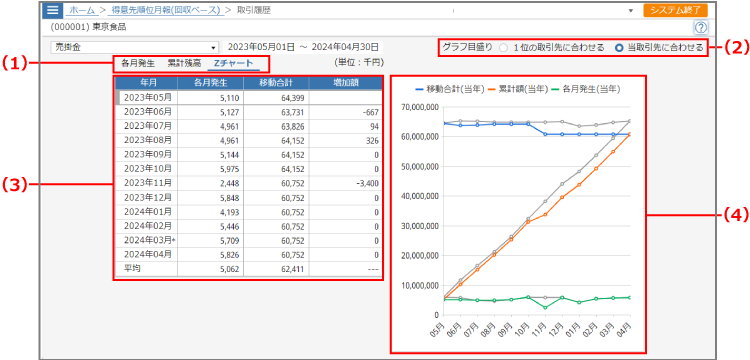This screenshot has height=360, width=750.
Task: Select the 2024年01月 row
Action: [249, 212]
